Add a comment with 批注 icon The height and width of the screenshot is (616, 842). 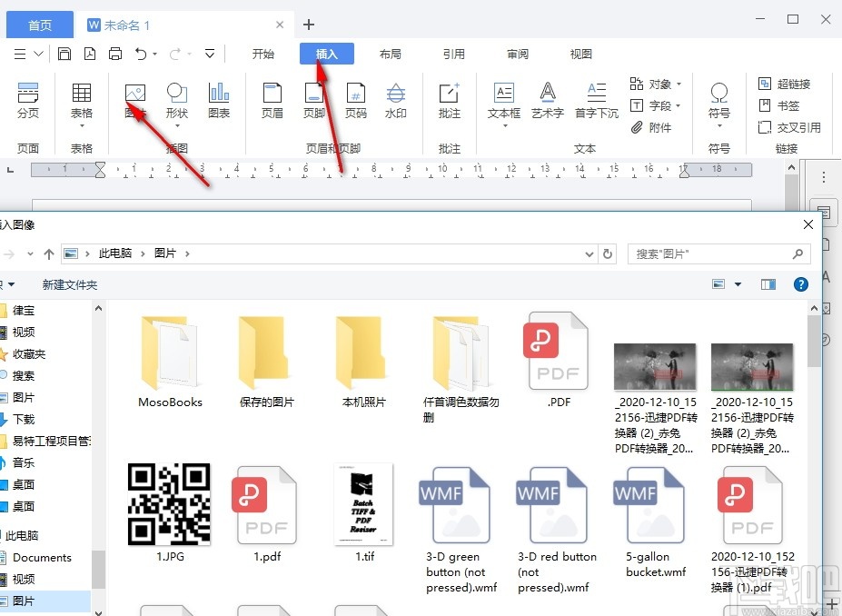point(450,93)
